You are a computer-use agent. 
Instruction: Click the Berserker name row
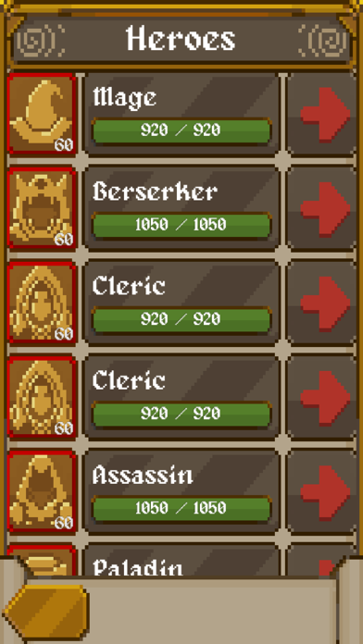pos(181,208)
